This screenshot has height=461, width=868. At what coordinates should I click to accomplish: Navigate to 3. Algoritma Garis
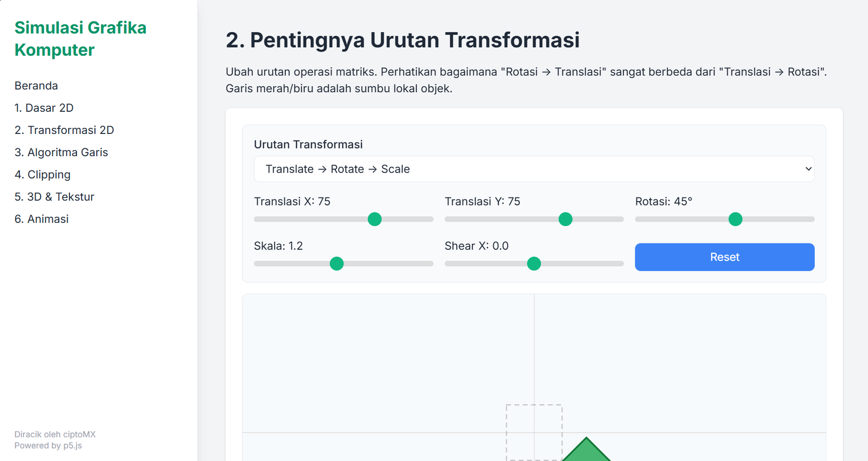pos(61,152)
